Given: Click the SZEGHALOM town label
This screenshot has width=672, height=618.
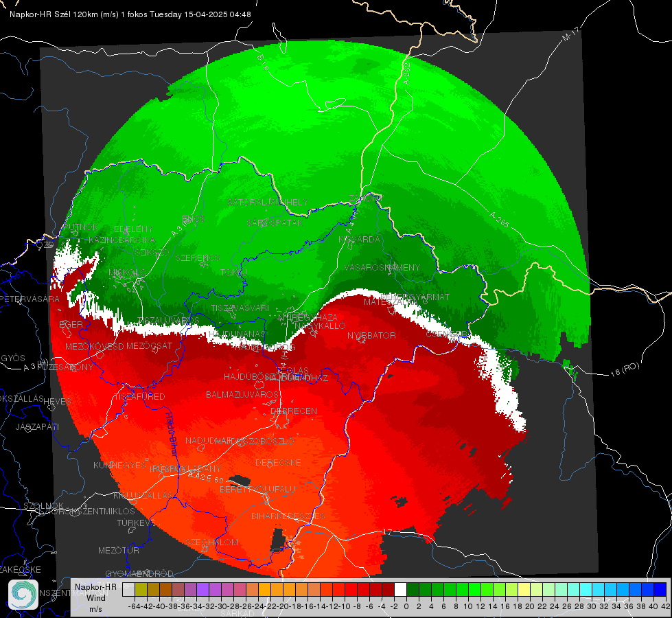Looking at the screenshot, I should pyautogui.click(x=211, y=542).
